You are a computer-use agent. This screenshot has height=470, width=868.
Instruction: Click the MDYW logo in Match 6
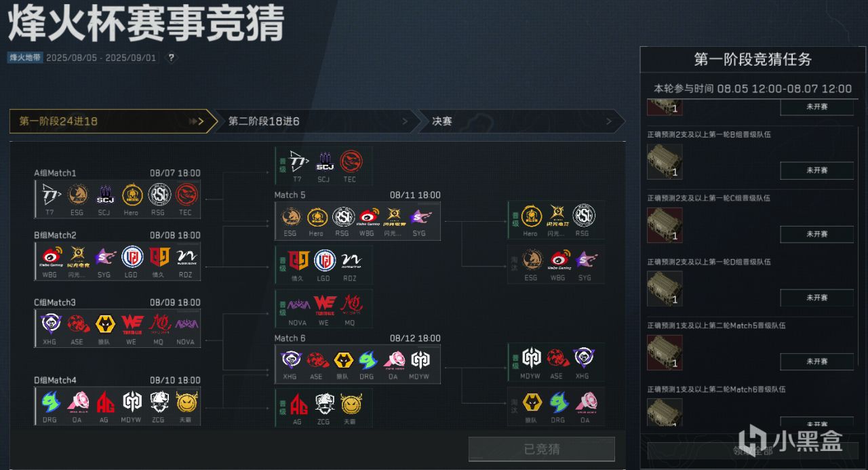pos(420,359)
